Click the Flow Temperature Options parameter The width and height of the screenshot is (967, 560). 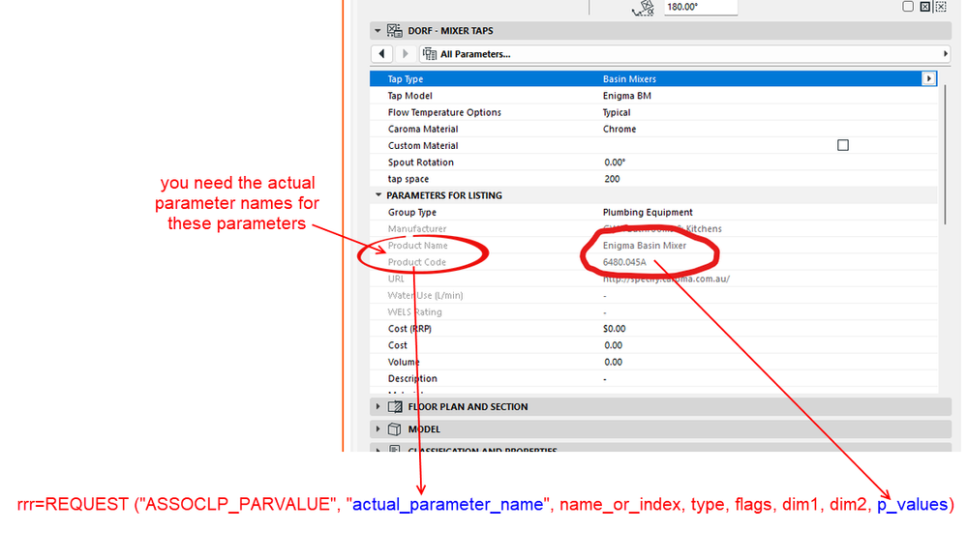tap(444, 112)
